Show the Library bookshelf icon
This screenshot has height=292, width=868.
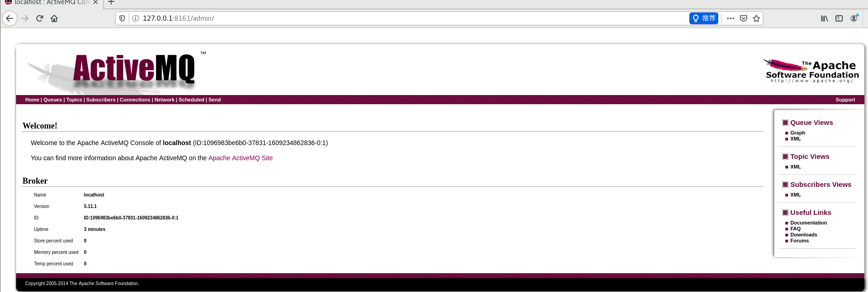pyautogui.click(x=824, y=18)
